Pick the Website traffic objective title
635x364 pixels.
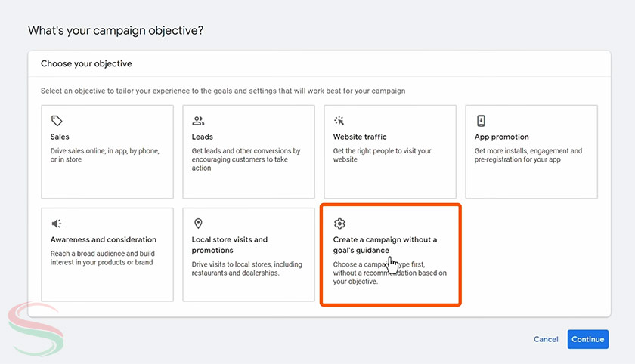click(360, 137)
